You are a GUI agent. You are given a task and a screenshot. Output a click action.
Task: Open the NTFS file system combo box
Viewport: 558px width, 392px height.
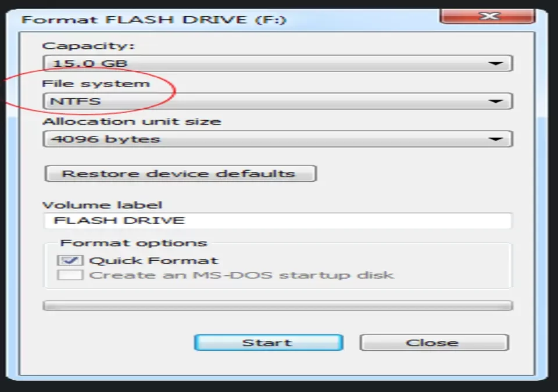278,102
